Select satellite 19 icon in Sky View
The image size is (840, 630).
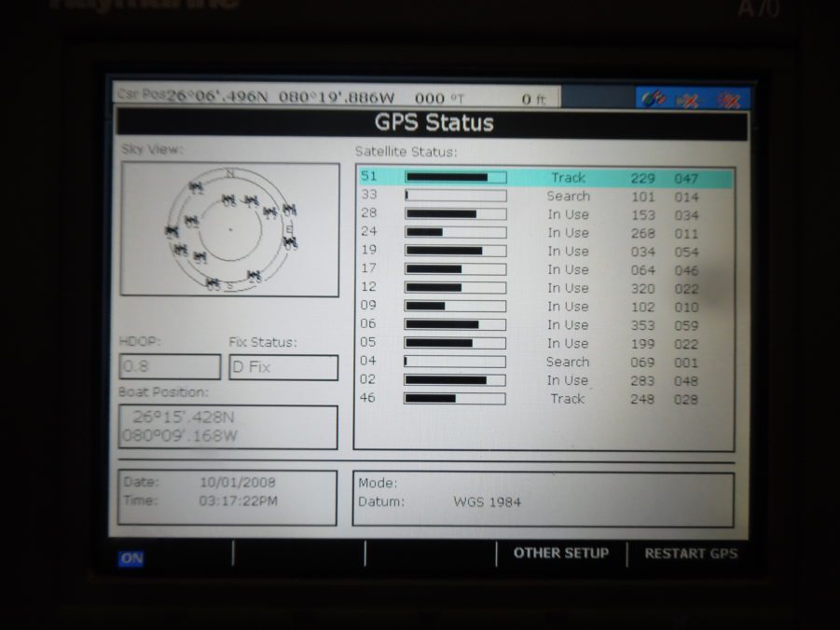[251, 201]
